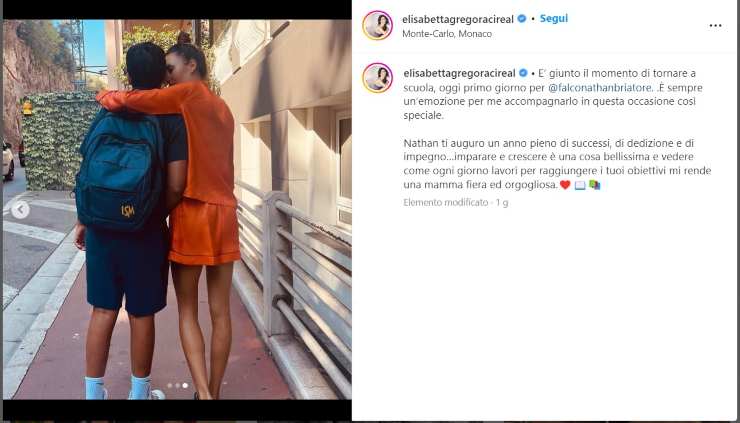Image resolution: width=740 pixels, height=423 pixels.
Task: Click the stacked books emoji in caption
Action: point(595,185)
